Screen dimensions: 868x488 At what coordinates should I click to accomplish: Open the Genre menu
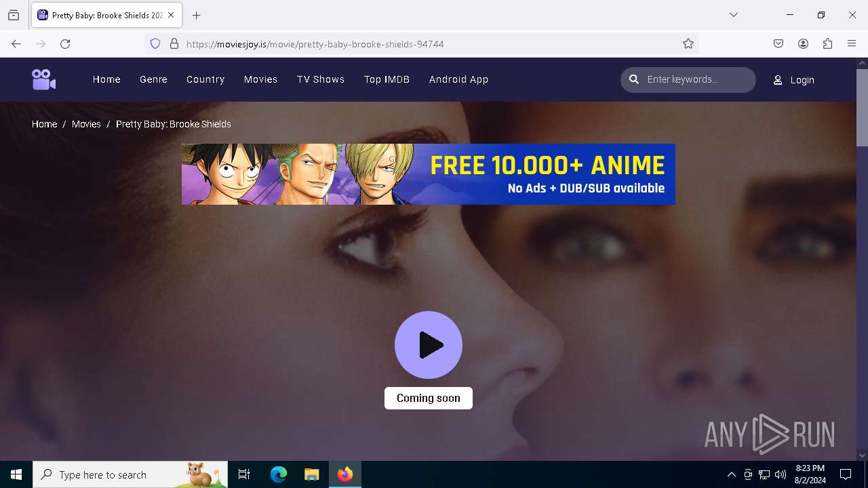pyautogui.click(x=153, y=79)
